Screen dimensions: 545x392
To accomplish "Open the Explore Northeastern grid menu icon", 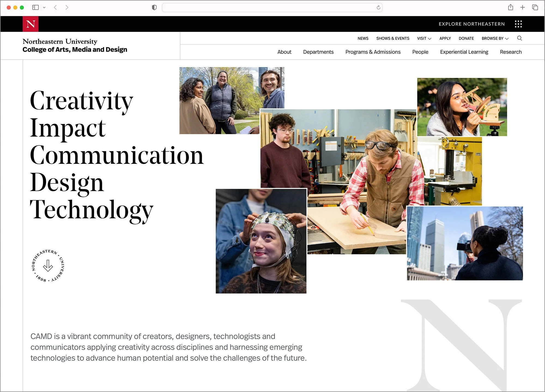I will (x=518, y=24).
